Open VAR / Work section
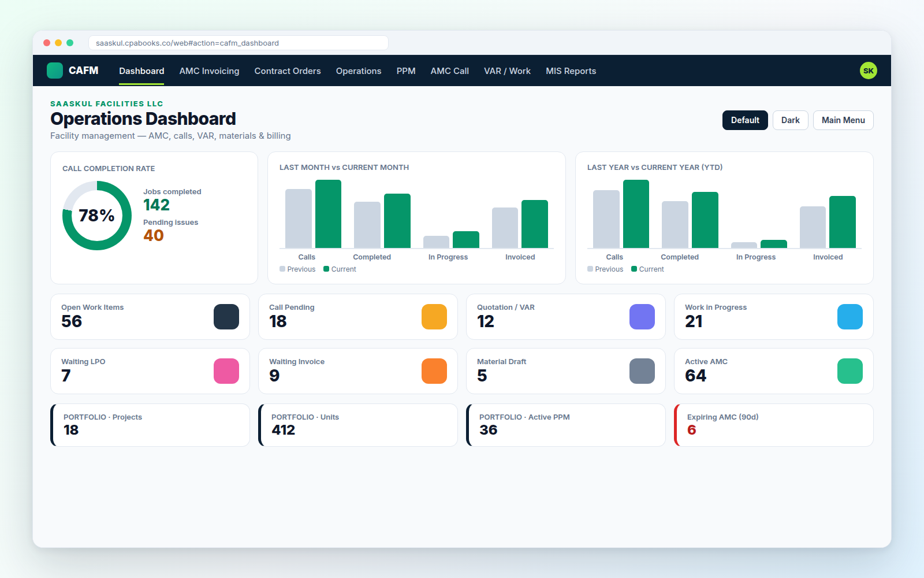The height and width of the screenshot is (578, 924). tap(507, 71)
